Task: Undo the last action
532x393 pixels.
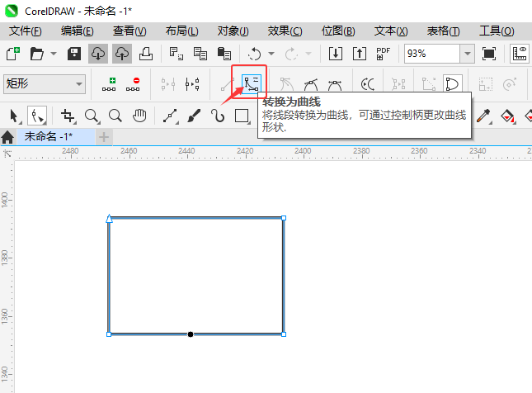Action: coord(255,54)
